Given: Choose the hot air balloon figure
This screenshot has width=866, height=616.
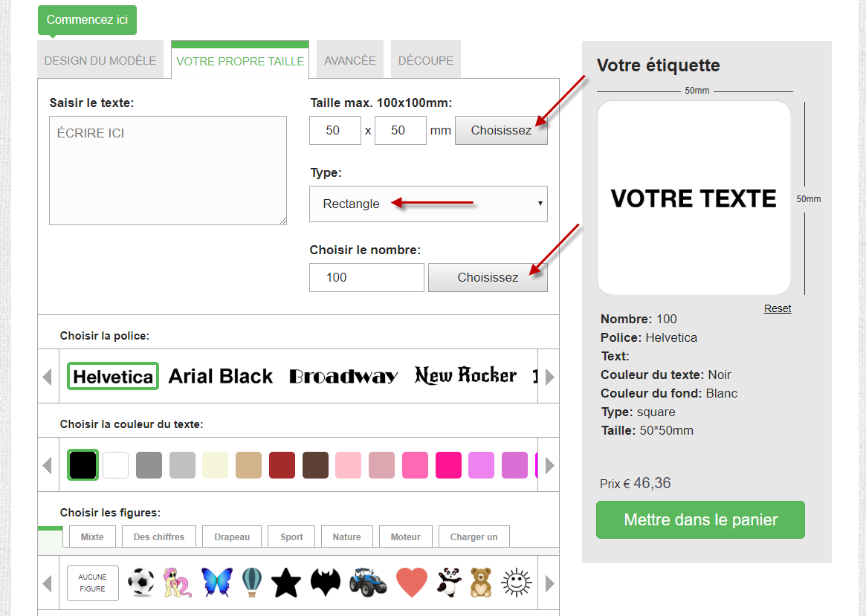Looking at the screenshot, I should 252,583.
